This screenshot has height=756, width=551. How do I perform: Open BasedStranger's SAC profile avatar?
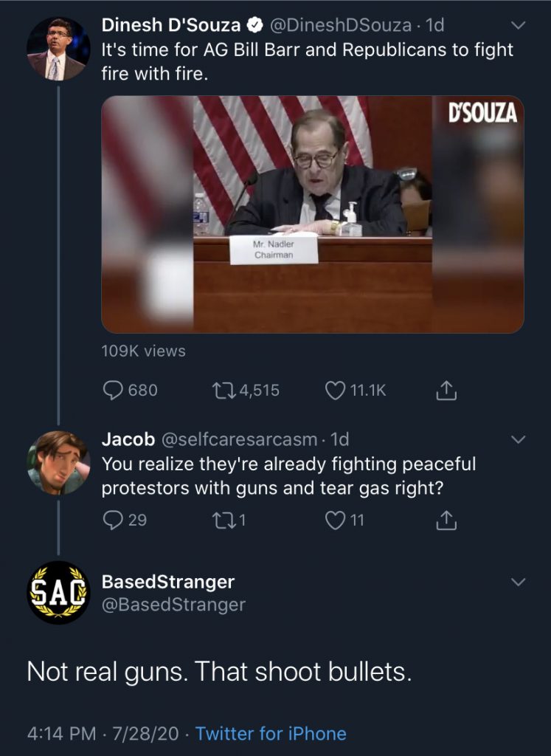coord(58,593)
